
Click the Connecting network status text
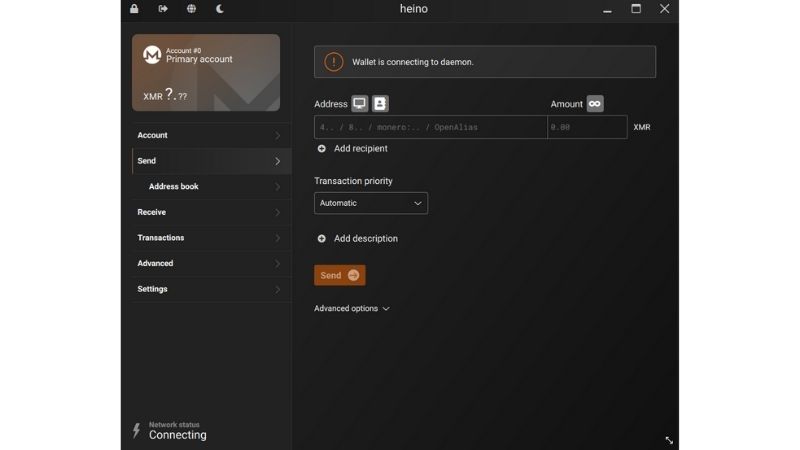point(178,435)
